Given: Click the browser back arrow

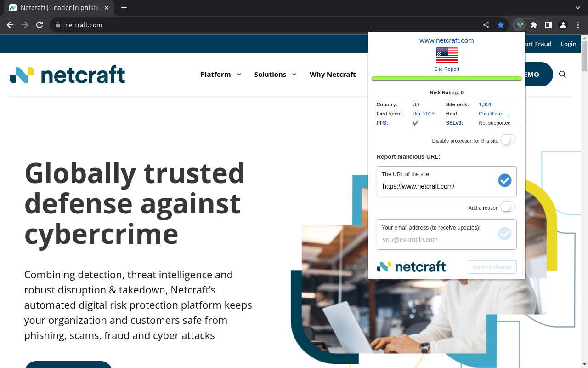Looking at the screenshot, I should tap(10, 25).
